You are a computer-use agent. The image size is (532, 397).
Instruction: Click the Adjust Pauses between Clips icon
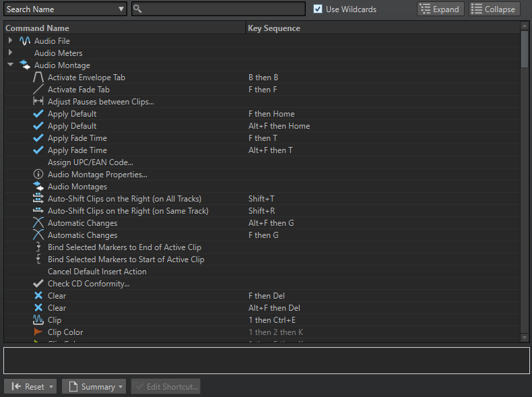pyautogui.click(x=38, y=102)
